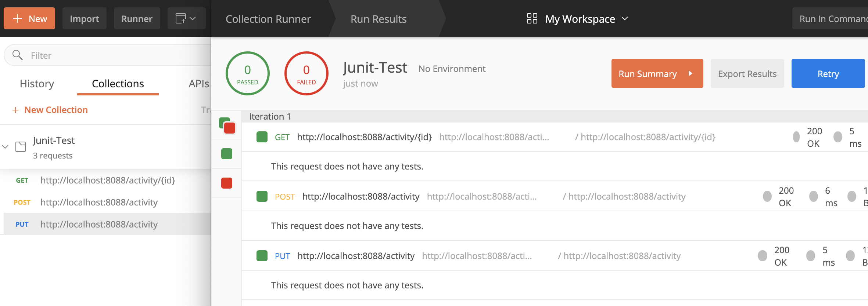Click the plus icon next to New Collection
Screen dimensions: 868x306
15,110
